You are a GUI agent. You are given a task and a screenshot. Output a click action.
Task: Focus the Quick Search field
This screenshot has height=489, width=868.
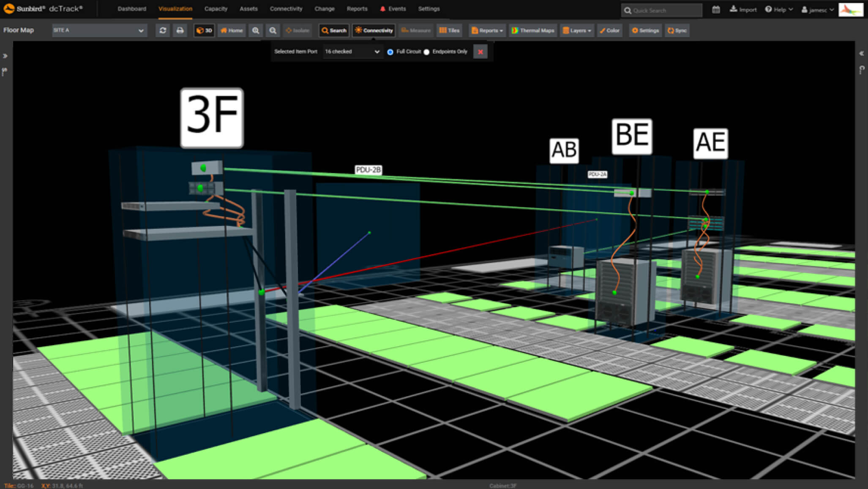[x=662, y=10]
